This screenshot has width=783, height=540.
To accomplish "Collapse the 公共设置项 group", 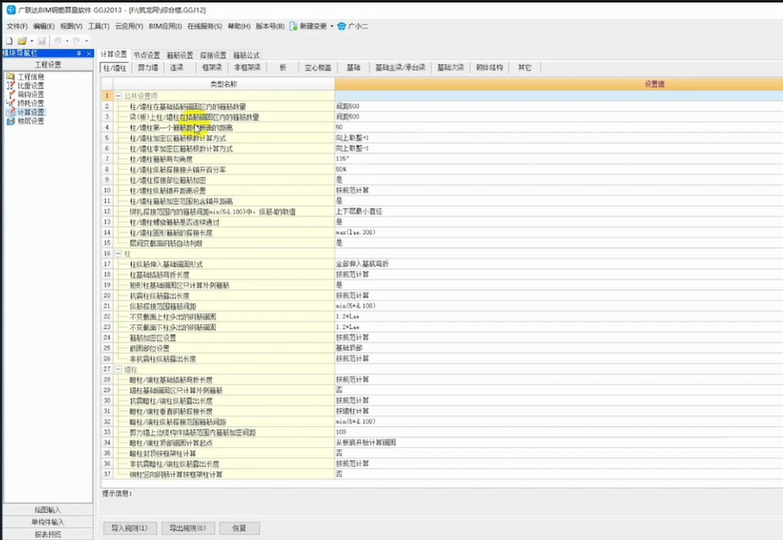I will tap(117, 95).
